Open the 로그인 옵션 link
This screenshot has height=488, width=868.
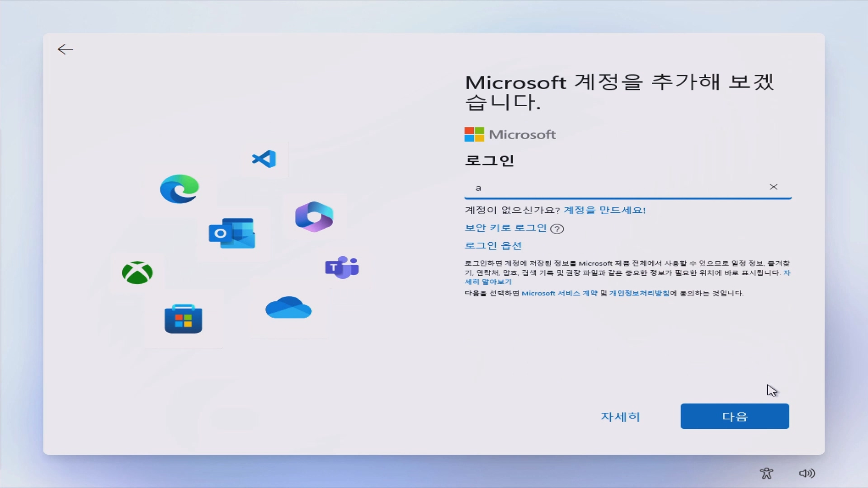click(x=493, y=246)
